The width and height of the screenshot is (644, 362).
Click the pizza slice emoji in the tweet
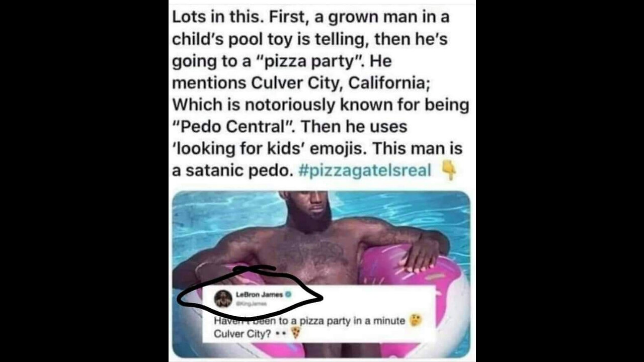[296, 332]
